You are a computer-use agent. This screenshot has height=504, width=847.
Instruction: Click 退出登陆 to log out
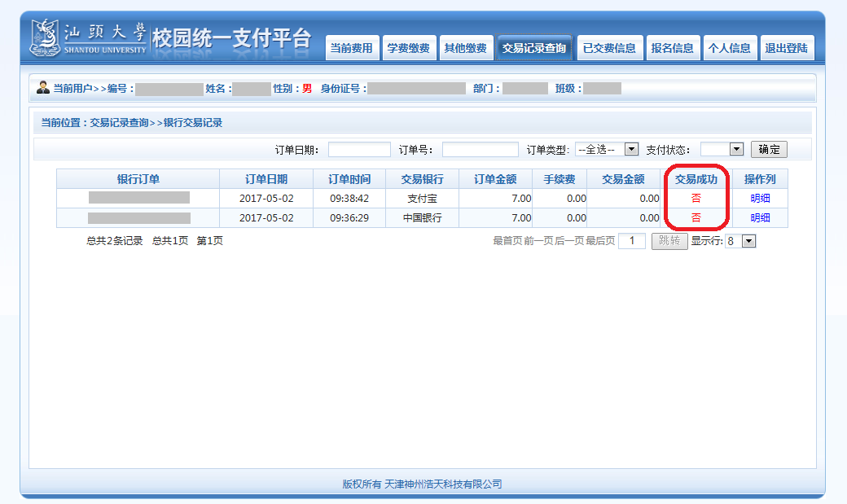pos(787,48)
